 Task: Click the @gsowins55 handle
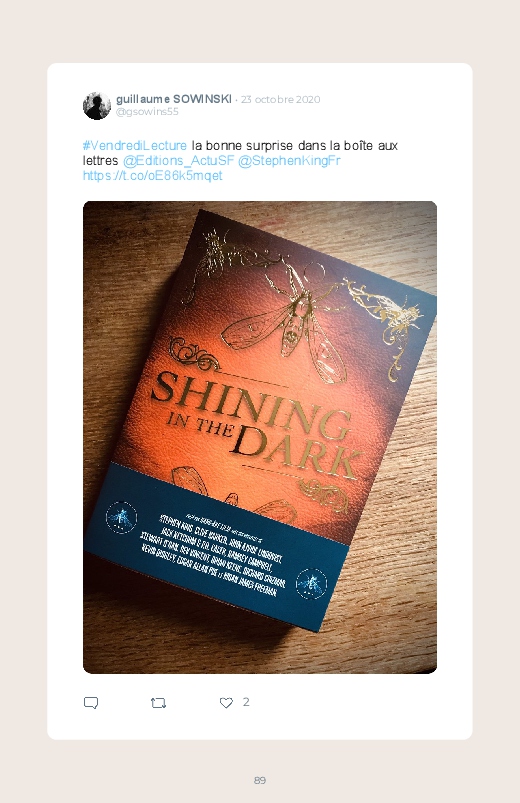(x=147, y=112)
